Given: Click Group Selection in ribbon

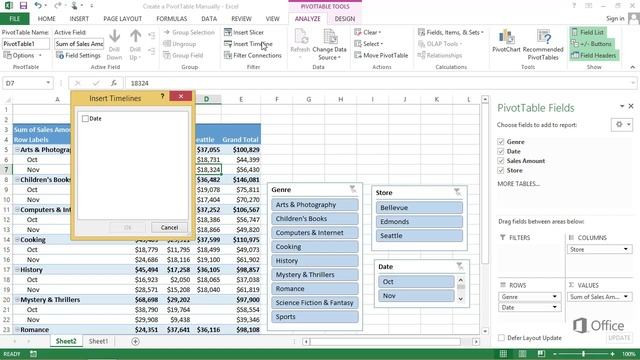Looking at the screenshot, I should [x=189, y=32].
